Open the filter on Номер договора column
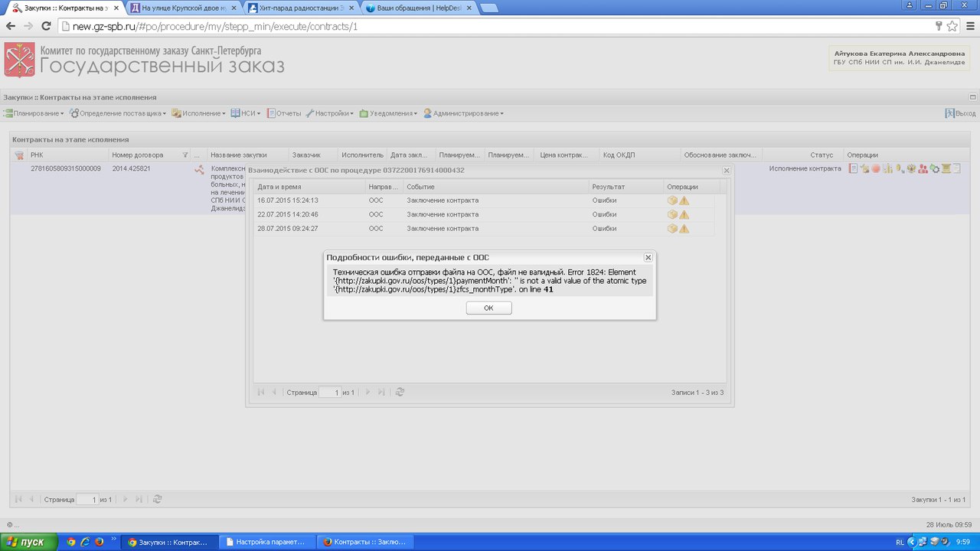The image size is (980, 551). point(185,155)
